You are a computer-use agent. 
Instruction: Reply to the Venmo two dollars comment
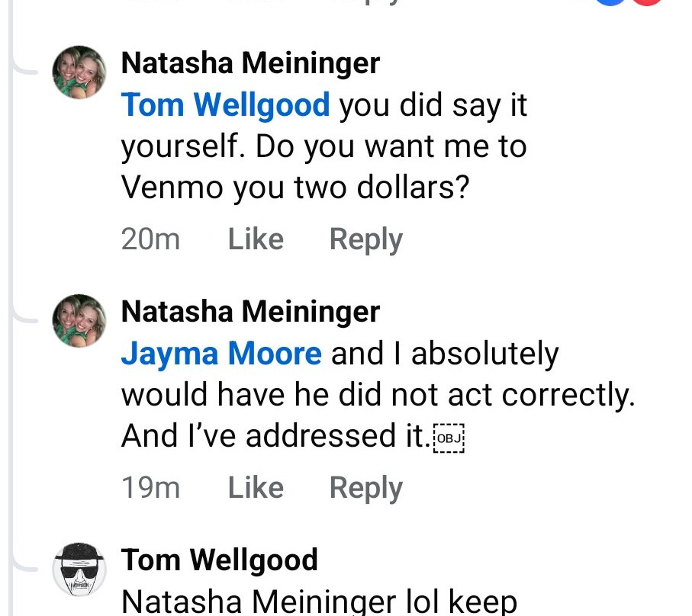[x=365, y=239]
